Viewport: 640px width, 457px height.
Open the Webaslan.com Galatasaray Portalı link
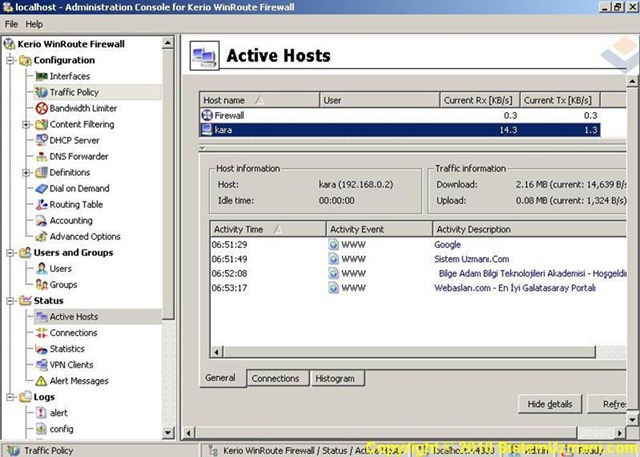515,288
